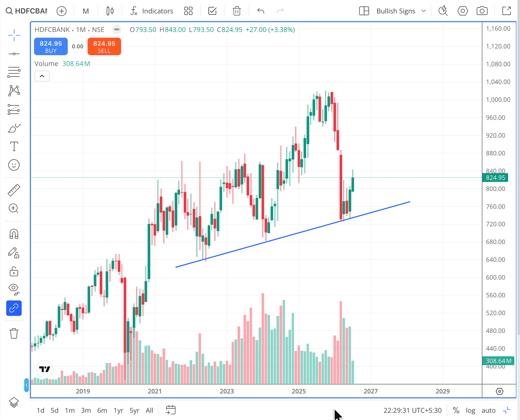Click the blue 824.95 BUY button
Viewport: 520px width, 420px height.
(51, 47)
